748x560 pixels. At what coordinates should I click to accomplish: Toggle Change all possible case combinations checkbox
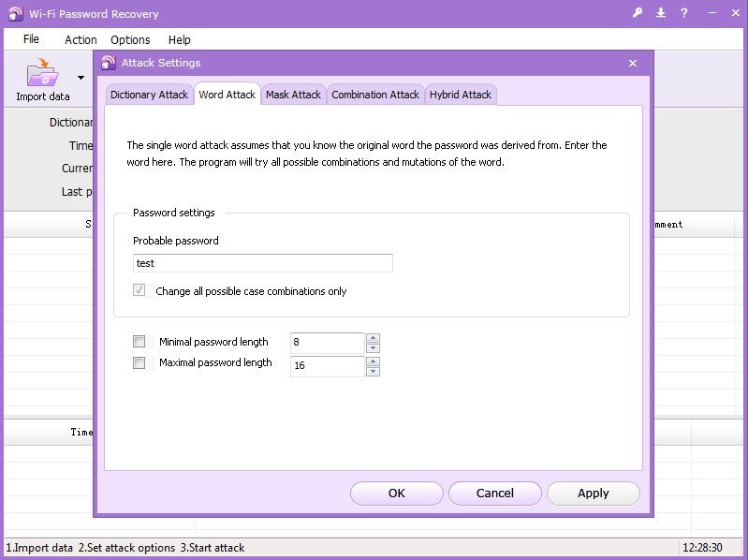[x=139, y=290]
